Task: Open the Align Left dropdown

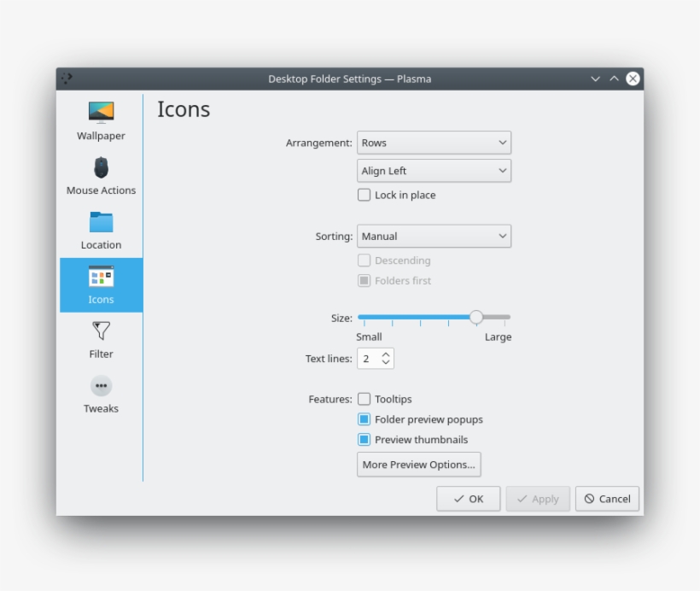Action: [x=434, y=171]
